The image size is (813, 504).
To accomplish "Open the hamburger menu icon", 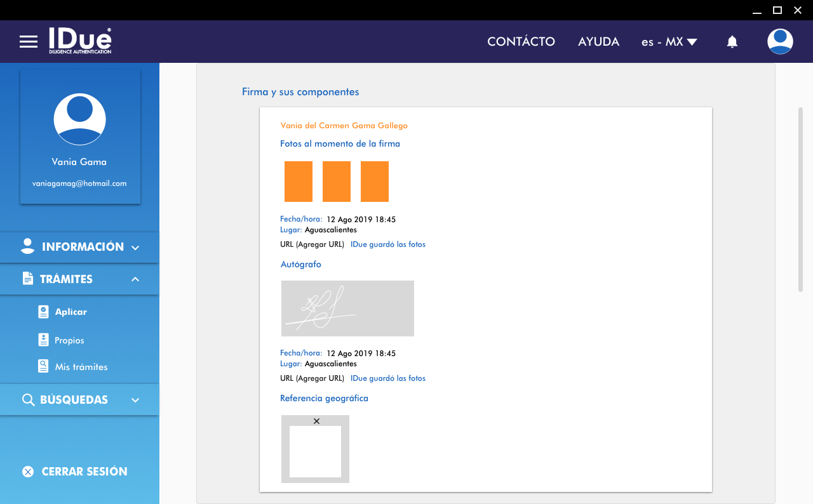I will coord(29,42).
